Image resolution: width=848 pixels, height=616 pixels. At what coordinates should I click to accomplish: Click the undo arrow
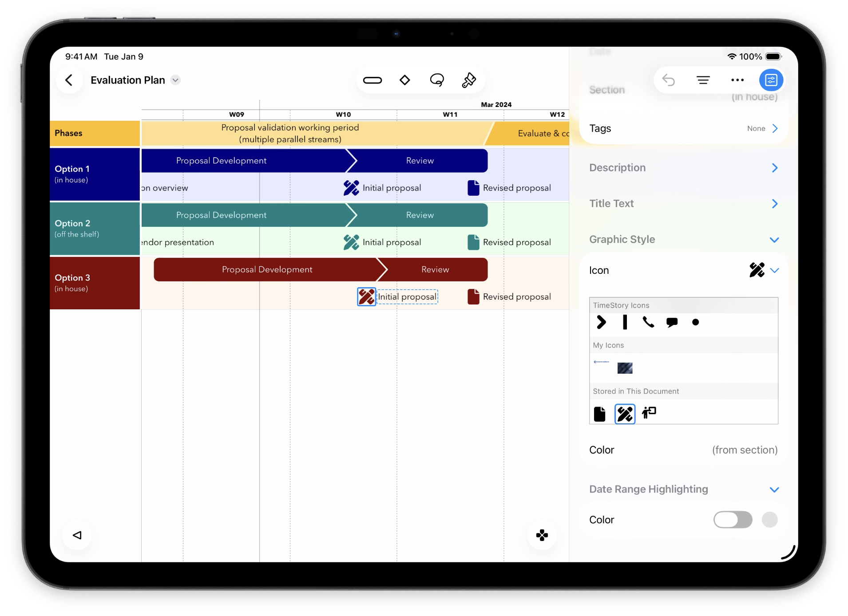pos(669,80)
